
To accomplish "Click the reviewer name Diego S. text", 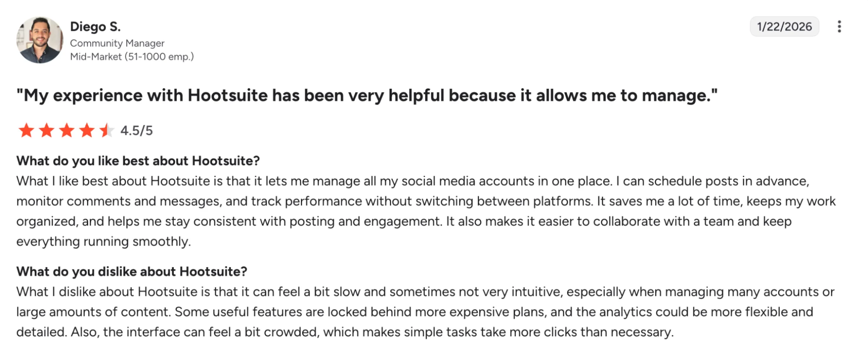I will [x=96, y=26].
